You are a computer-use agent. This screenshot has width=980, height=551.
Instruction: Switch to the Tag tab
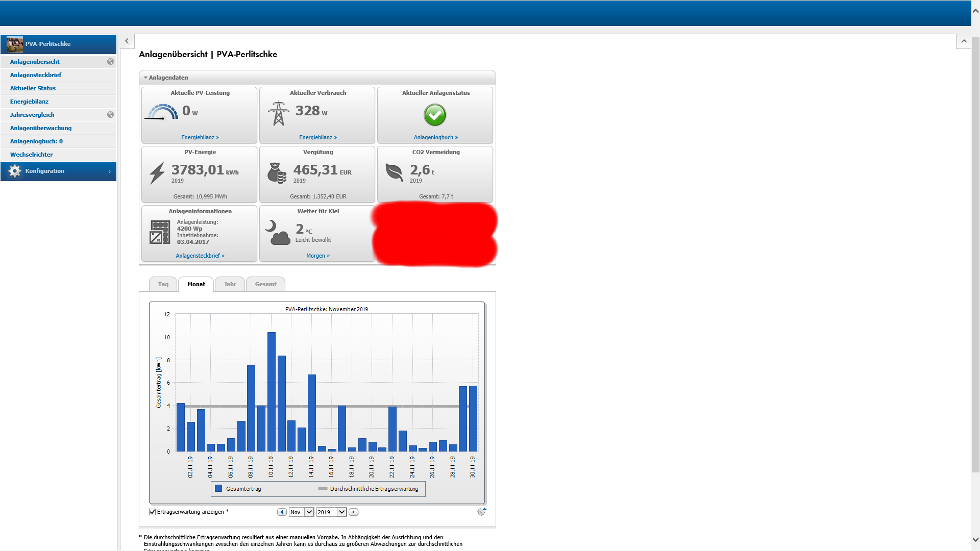(x=163, y=284)
